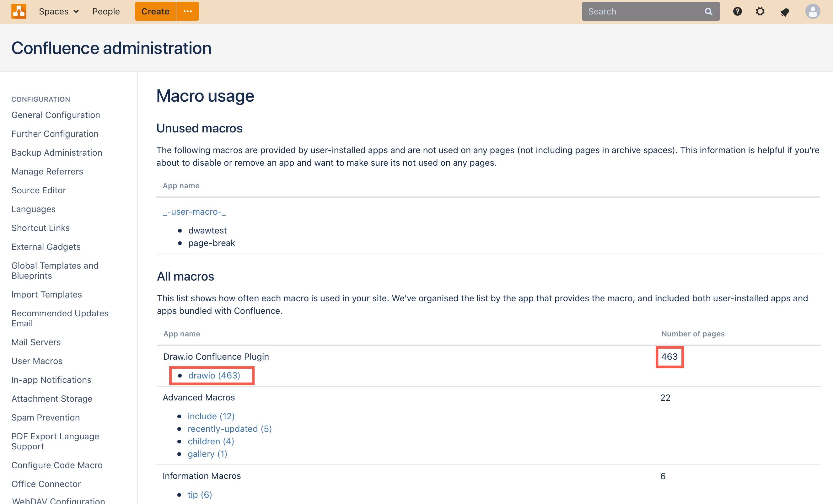Open Backup Administration from the sidebar
Viewport: 833px width, 504px height.
click(57, 153)
